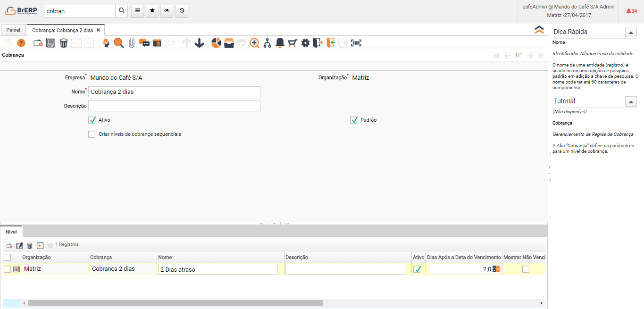Collapse the Dica Rápida panel
Image resolution: width=644 pixels, height=309 pixels.
click(631, 32)
